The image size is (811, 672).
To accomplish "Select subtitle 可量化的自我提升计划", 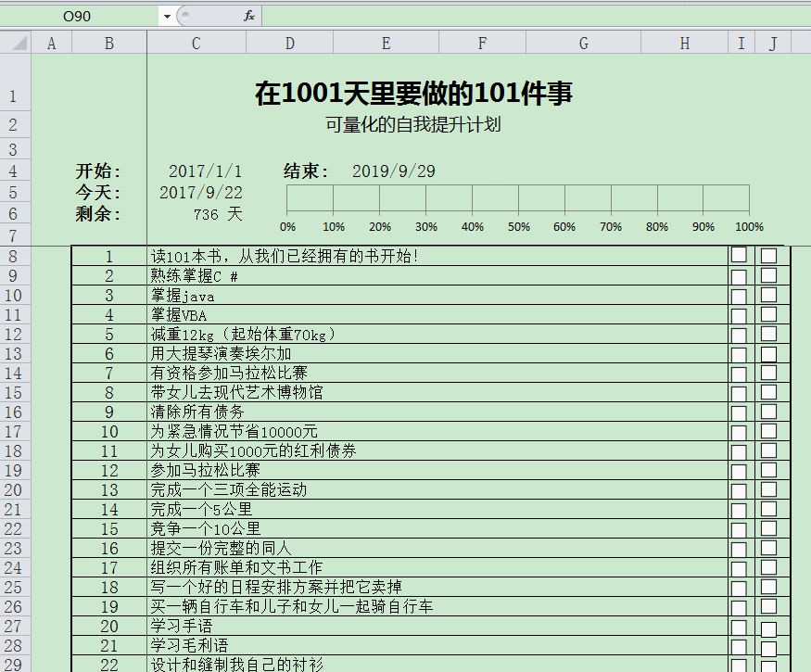I will [x=412, y=125].
